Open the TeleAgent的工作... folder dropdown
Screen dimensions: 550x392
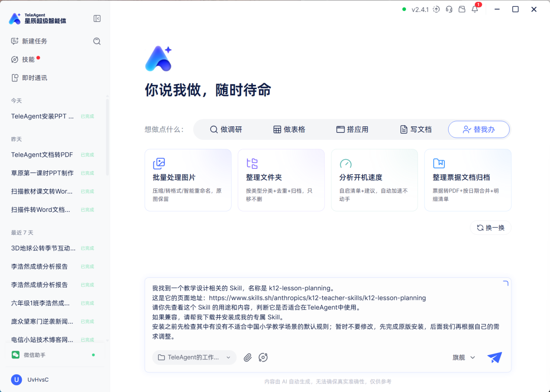[x=194, y=357]
